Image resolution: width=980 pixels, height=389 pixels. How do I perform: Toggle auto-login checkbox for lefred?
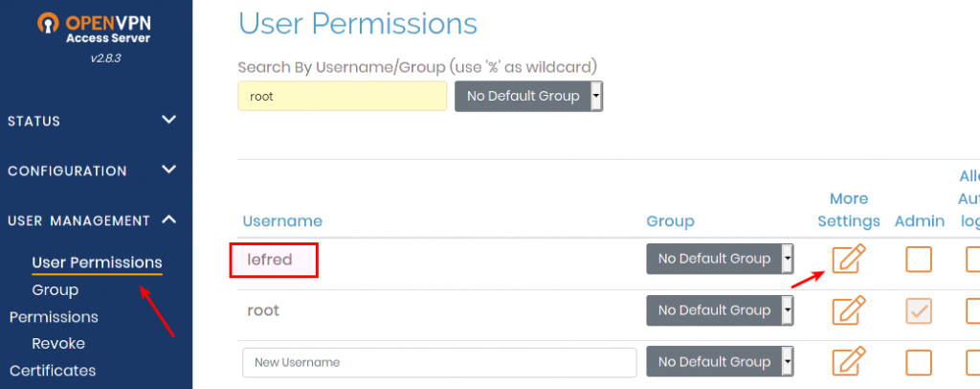pos(972,260)
